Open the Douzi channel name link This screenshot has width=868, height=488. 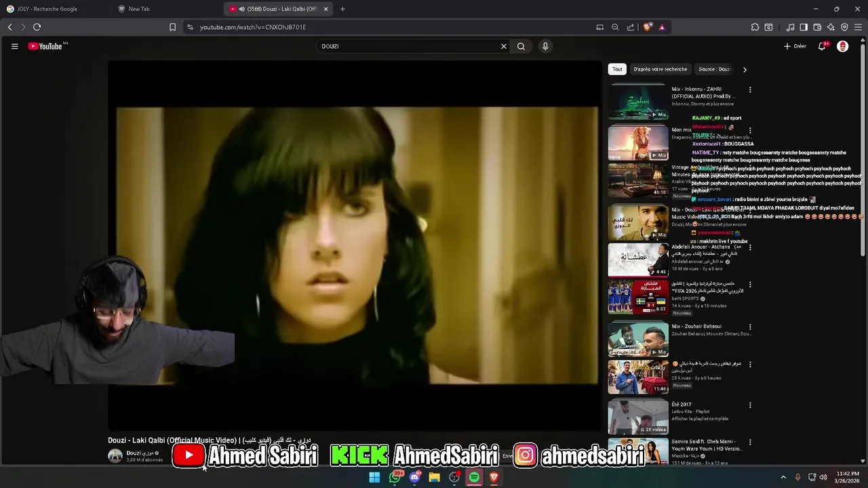click(x=139, y=453)
